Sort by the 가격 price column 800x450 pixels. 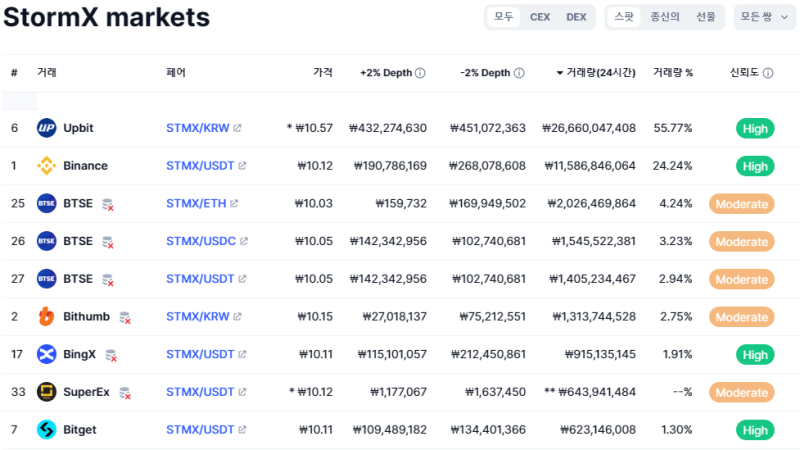coord(323,73)
